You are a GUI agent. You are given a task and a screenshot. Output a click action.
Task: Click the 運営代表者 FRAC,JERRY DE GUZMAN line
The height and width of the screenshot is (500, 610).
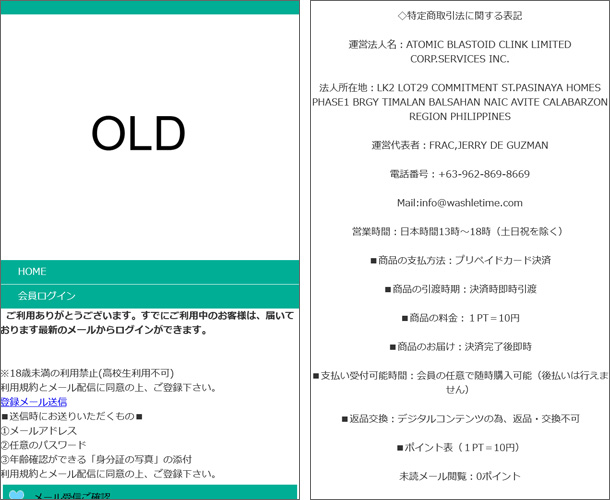[x=460, y=145]
